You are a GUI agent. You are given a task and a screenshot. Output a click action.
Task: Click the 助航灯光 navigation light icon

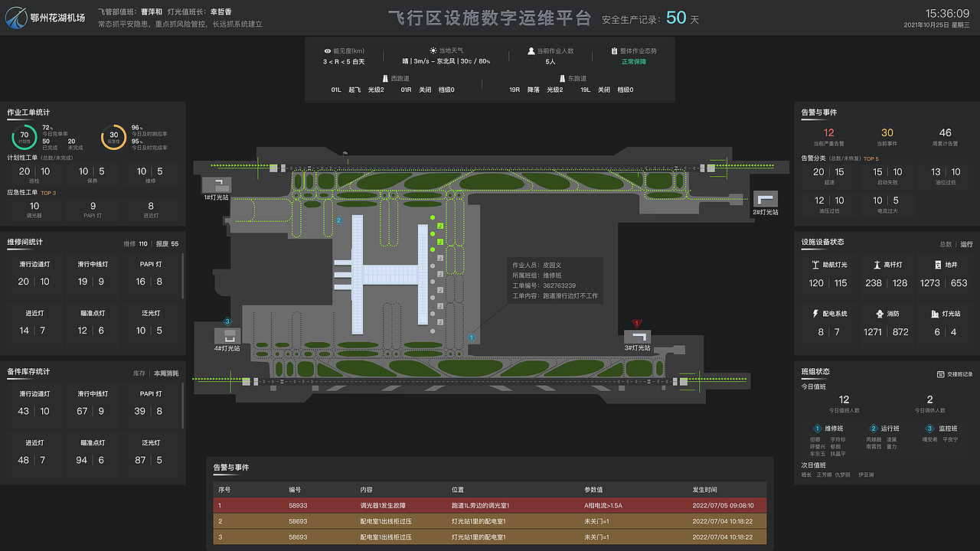pos(815,265)
